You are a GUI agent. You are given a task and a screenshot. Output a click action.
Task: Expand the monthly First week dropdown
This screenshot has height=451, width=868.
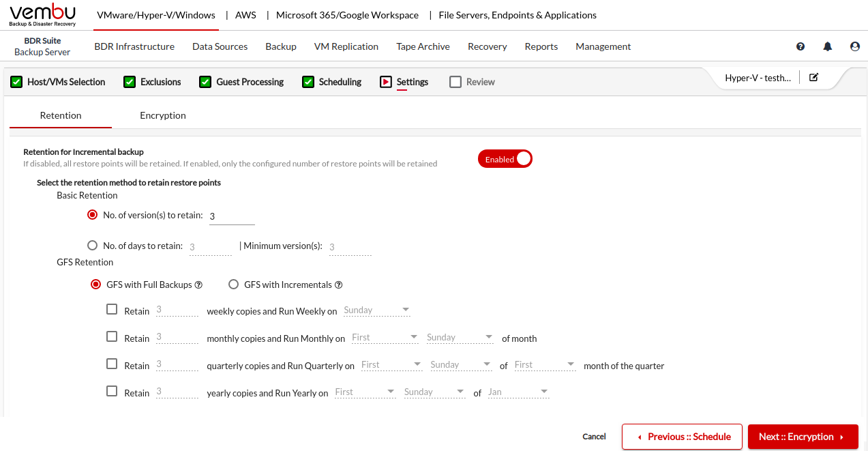click(x=385, y=338)
